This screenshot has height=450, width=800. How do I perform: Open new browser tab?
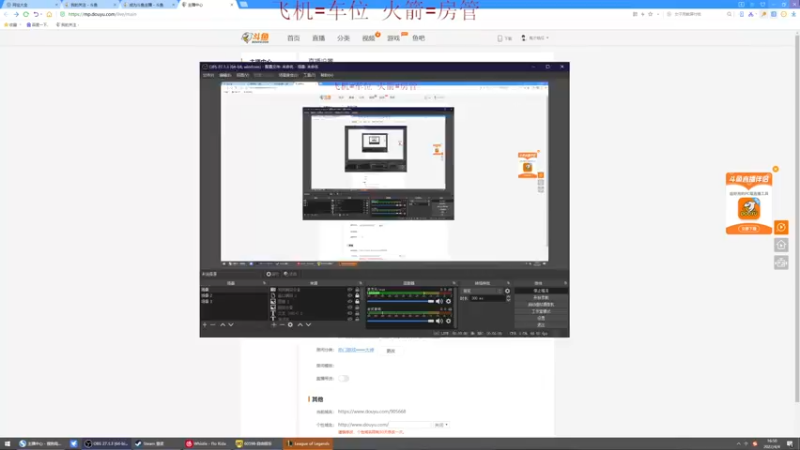click(x=244, y=4)
